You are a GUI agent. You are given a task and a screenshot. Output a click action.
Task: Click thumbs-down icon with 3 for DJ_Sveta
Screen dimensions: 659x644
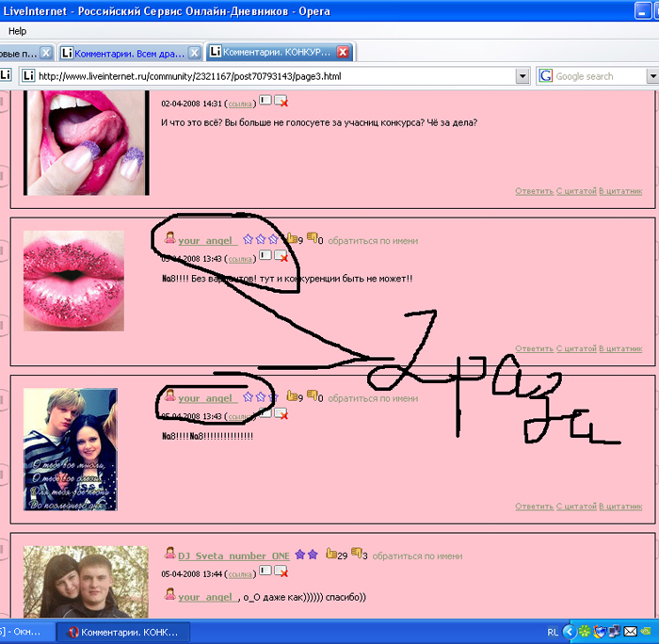[357, 554]
